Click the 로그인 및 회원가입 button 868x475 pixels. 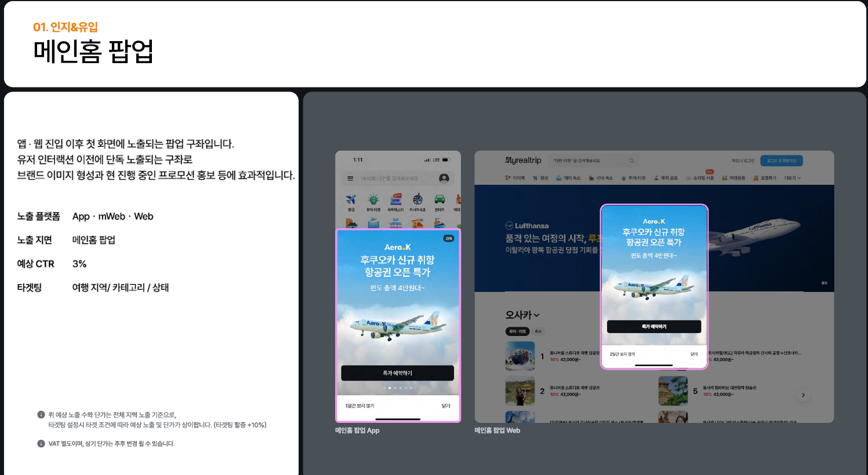(x=782, y=160)
